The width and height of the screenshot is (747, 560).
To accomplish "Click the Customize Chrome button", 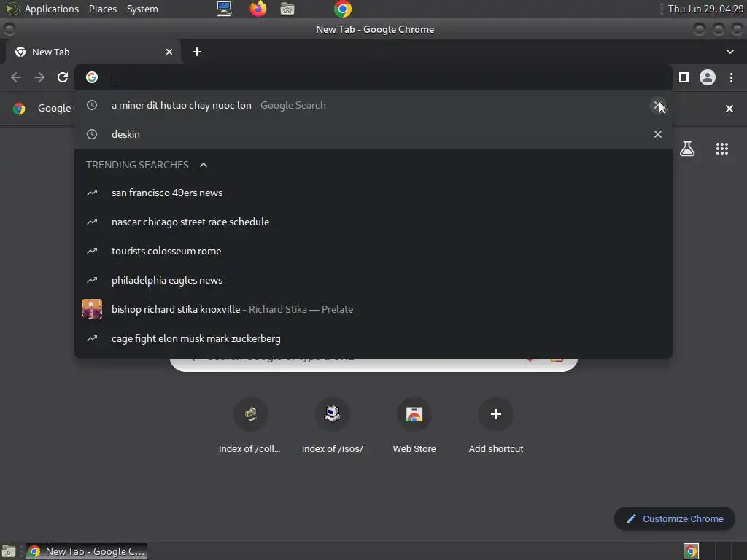I will [x=675, y=518].
